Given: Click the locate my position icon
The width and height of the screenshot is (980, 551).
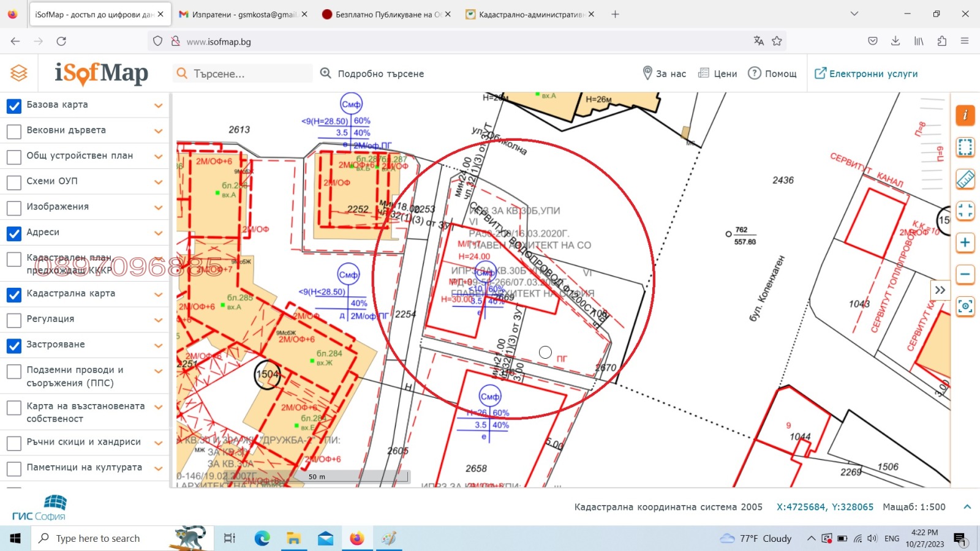Looking at the screenshot, I should coord(965,306).
